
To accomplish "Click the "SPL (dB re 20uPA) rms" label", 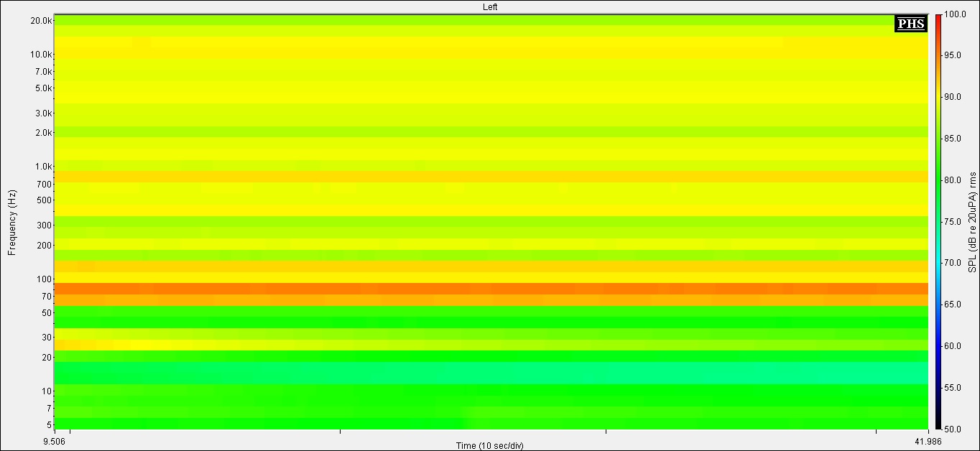I will pyautogui.click(x=973, y=222).
